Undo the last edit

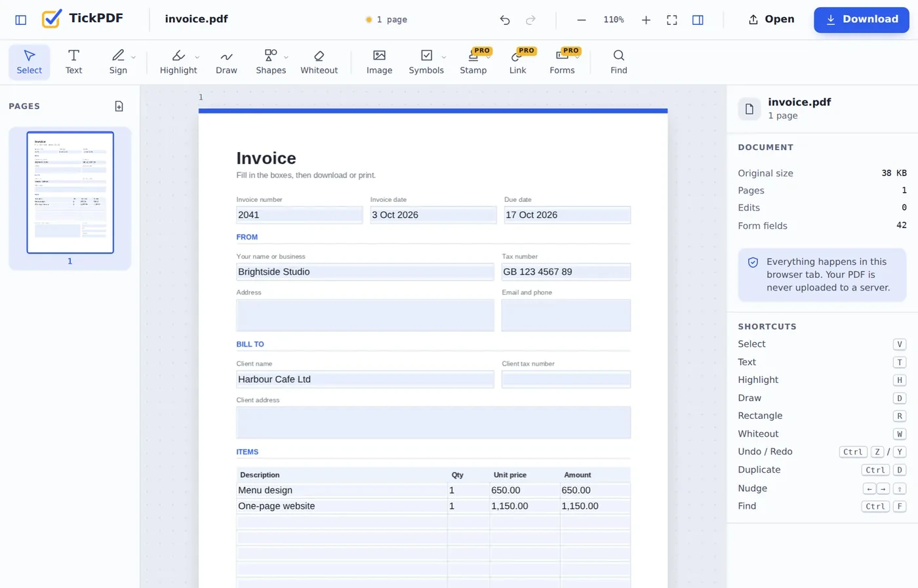(504, 20)
